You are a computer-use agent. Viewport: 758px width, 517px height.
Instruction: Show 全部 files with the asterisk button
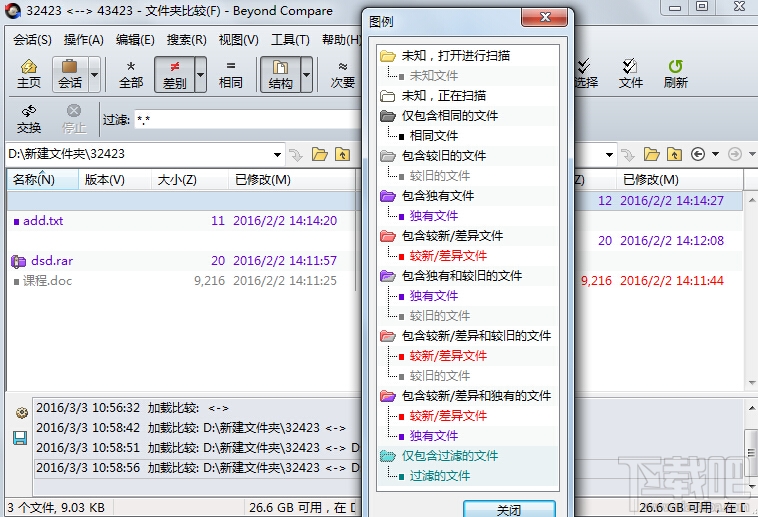(x=131, y=74)
